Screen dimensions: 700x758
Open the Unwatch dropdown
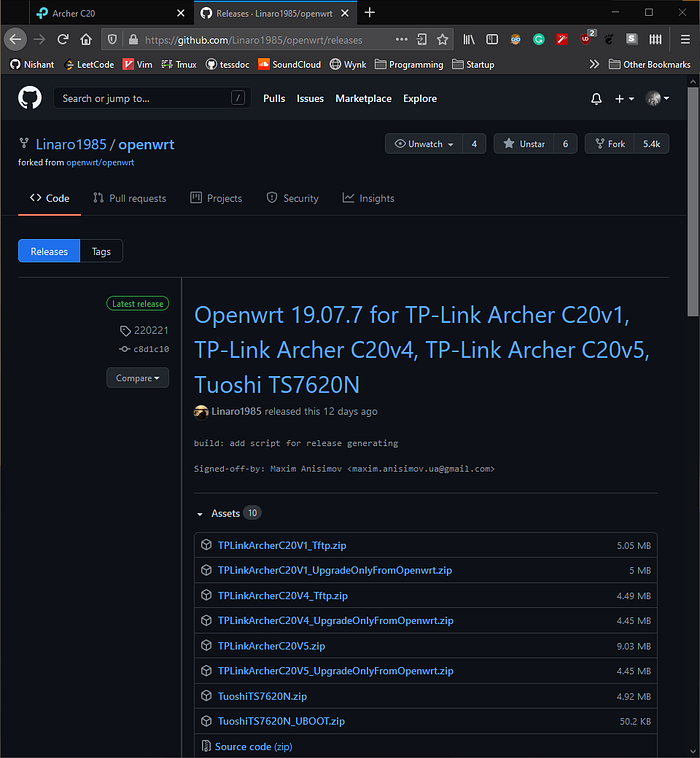[x=424, y=144]
